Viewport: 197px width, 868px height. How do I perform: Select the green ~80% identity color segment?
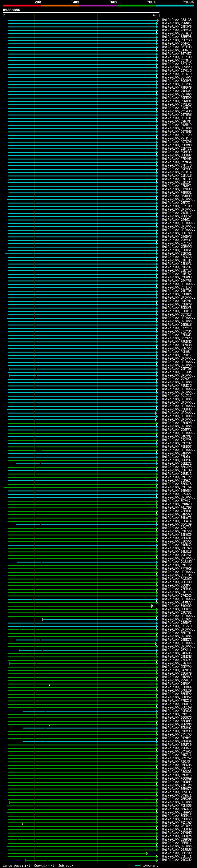pyautogui.click(x=136, y=6)
